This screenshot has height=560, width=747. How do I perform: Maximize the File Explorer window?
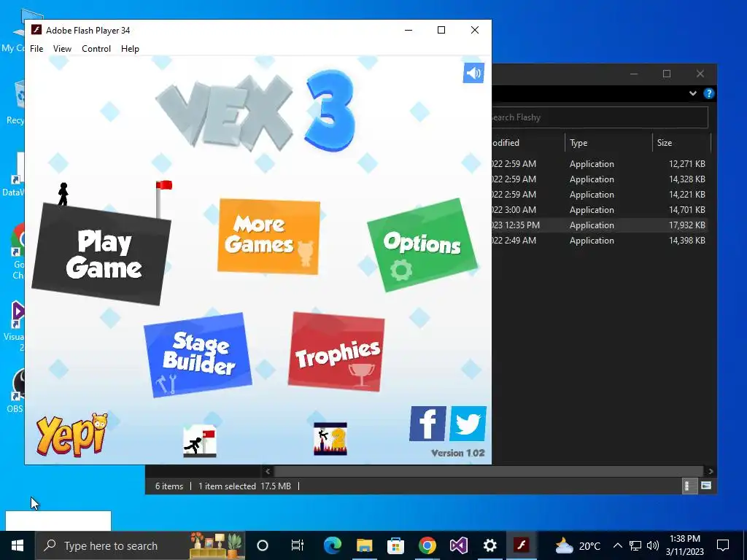click(667, 74)
